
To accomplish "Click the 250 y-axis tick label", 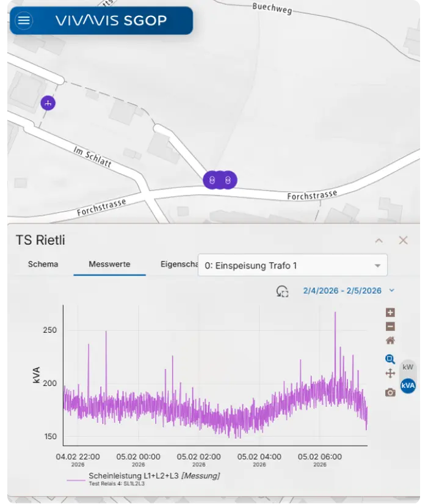I will tap(50, 330).
